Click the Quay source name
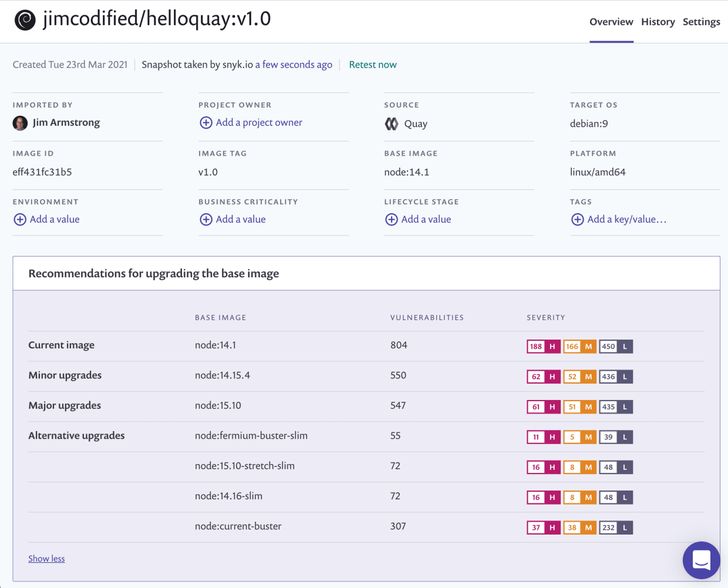Screen dimensions: 728x588 pyautogui.click(x=416, y=124)
